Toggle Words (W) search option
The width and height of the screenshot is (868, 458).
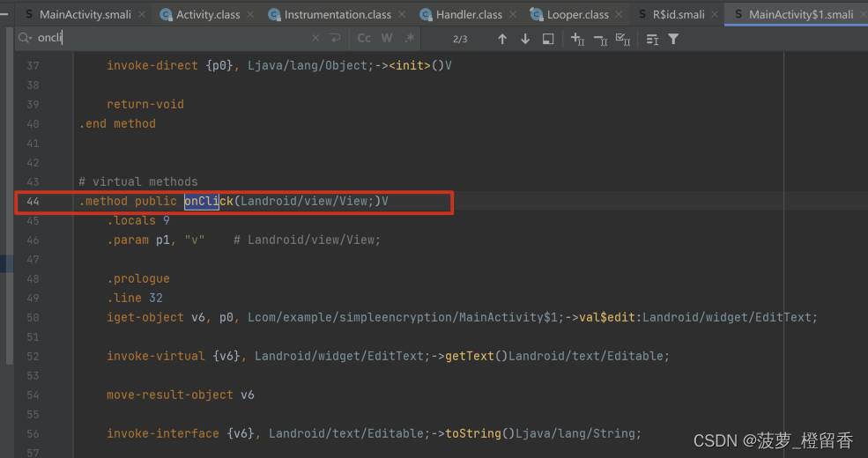pos(387,38)
